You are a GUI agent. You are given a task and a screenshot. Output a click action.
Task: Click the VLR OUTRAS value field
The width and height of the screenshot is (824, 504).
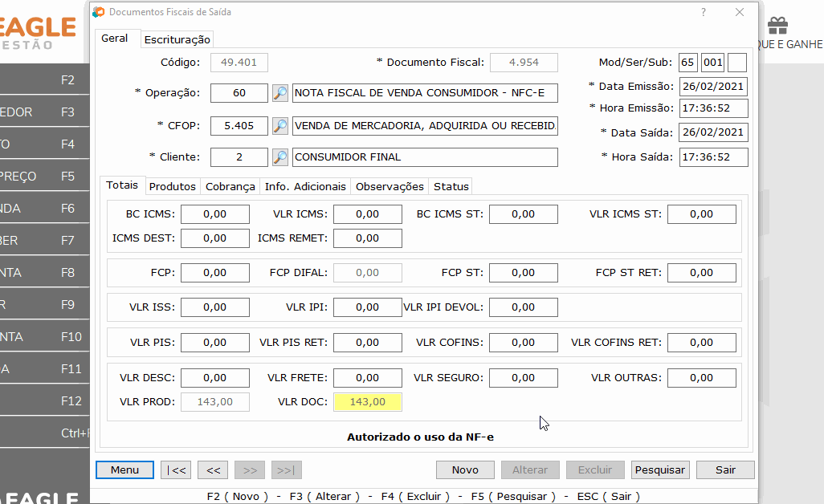(702, 378)
